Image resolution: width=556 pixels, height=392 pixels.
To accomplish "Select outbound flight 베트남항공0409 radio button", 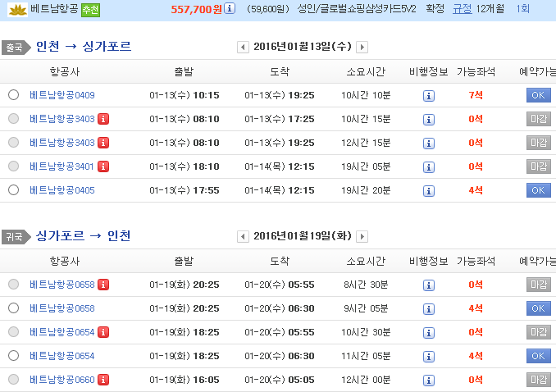I will [13, 95].
